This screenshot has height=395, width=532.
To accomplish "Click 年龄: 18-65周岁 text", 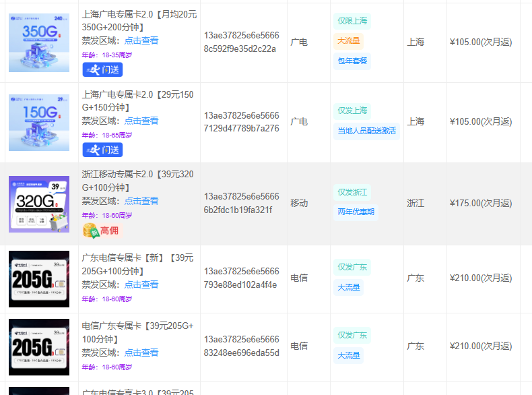I will (x=107, y=135).
